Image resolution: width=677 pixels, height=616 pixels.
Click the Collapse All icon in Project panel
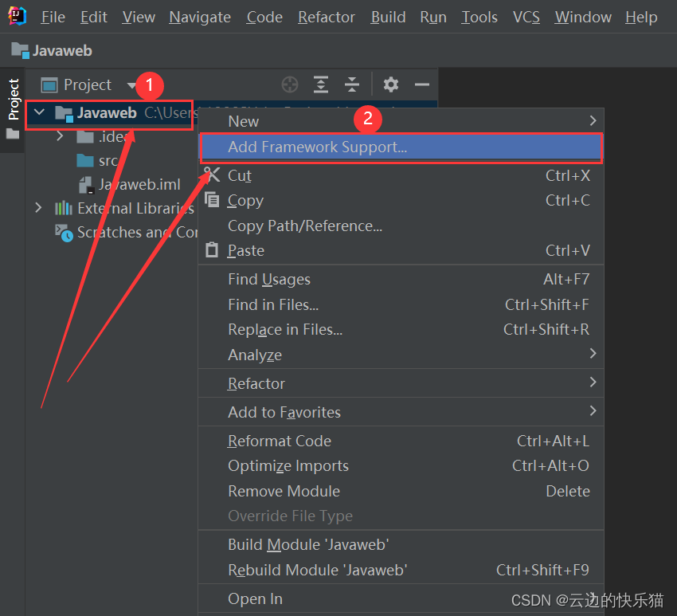click(352, 84)
